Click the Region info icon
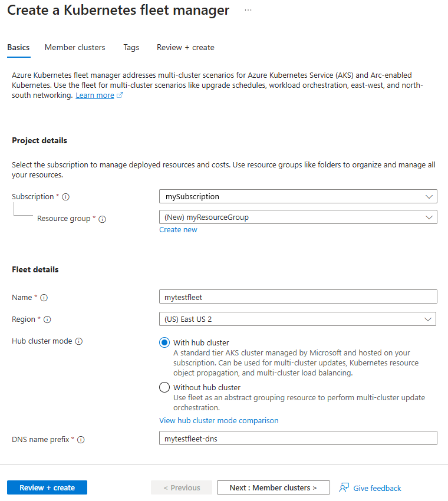The image size is (448, 501). point(47,319)
